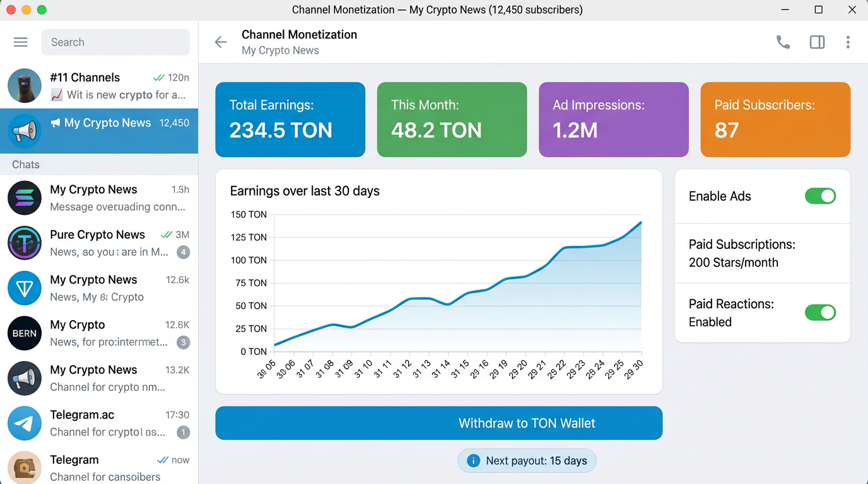Open the three-dot more options menu
The width and height of the screenshot is (868, 484).
click(x=848, y=42)
